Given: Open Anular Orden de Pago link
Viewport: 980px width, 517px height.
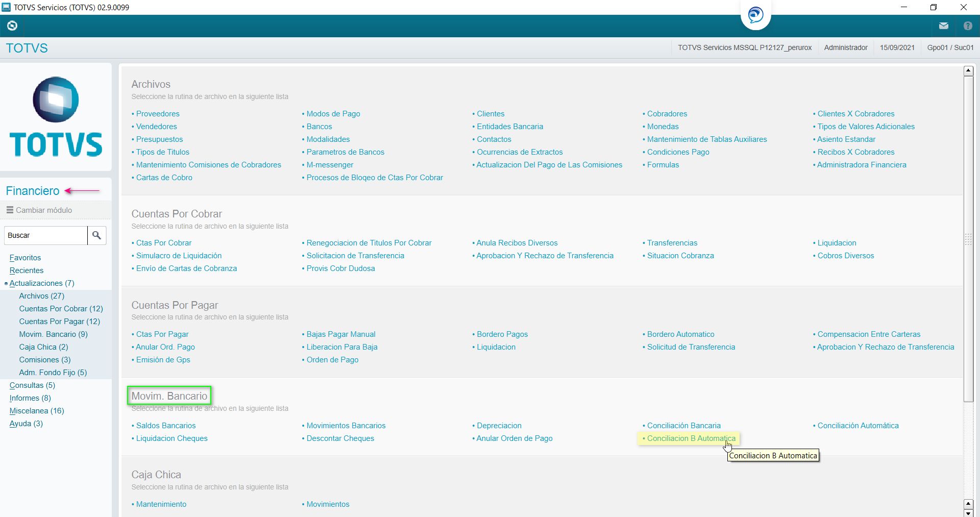Looking at the screenshot, I should pos(514,438).
